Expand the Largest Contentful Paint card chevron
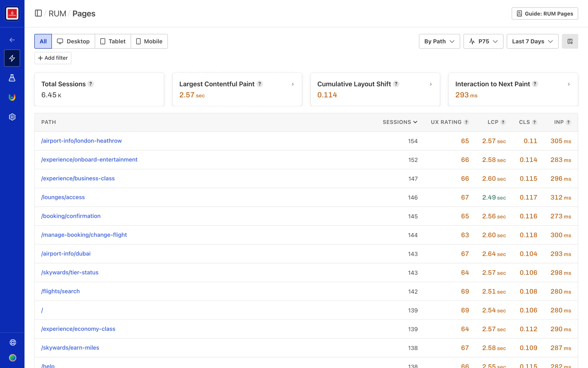The height and width of the screenshot is (368, 588). 293,84
